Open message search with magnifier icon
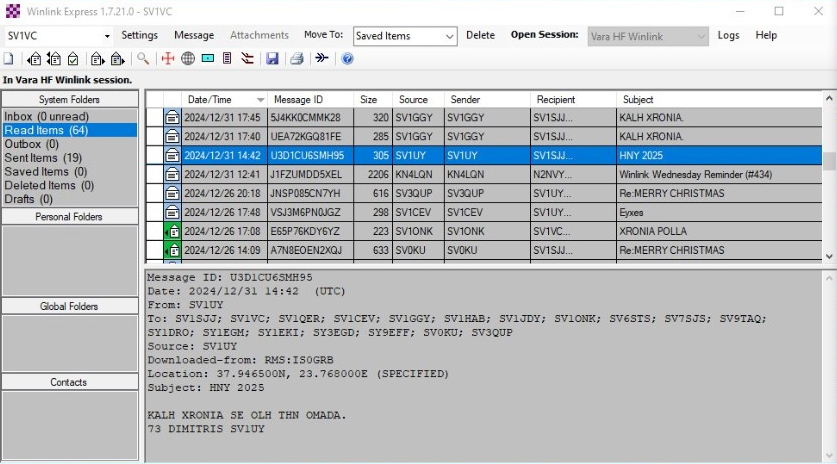Image resolution: width=837 pixels, height=464 pixels. coord(143,59)
